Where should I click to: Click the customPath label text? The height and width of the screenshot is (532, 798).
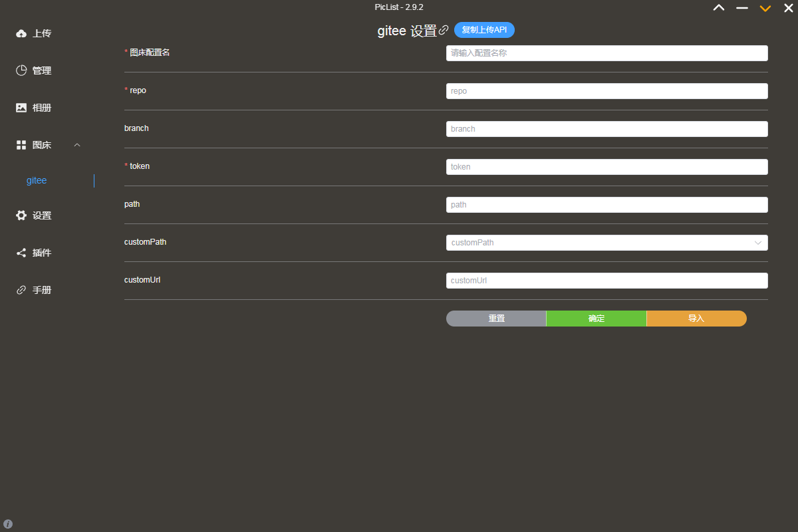pyautogui.click(x=145, y=242)
